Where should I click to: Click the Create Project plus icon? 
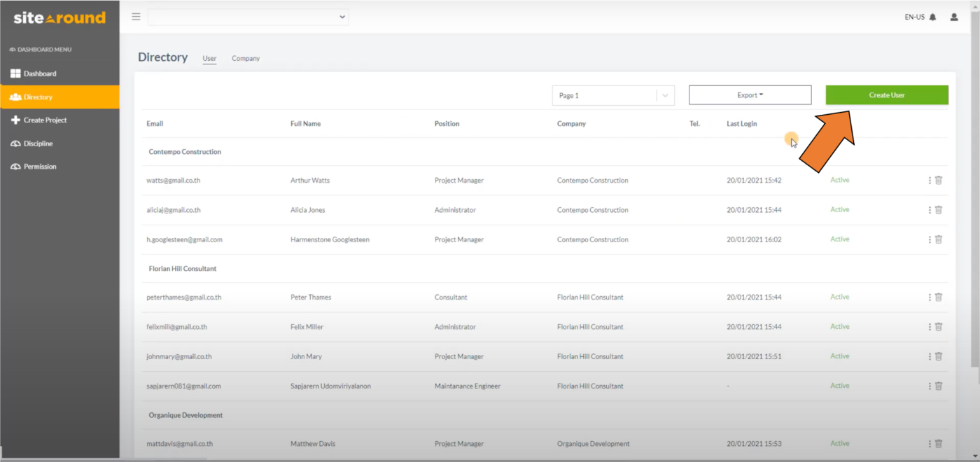coord(15,120)
